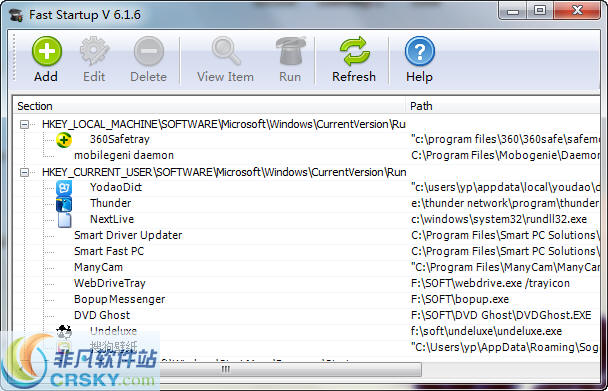Open Help with the question mark icon
Viewport: 608px width, 391px height.
420,51
